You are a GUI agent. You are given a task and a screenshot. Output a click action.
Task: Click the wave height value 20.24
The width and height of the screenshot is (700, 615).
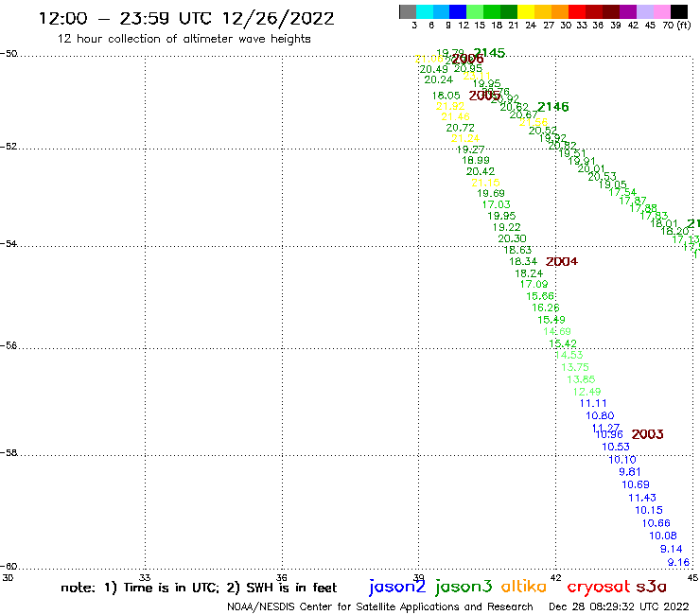pyautogui.click(x=438, y=79)
